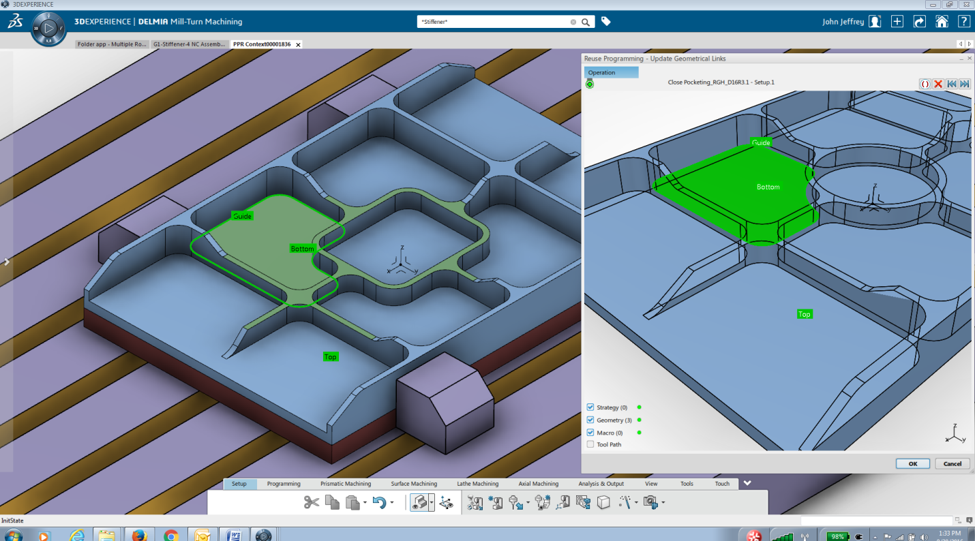The width and height of the screenshot is (975, 541).
Task: Open the 3DEXPERIENCE compass
Action: pos(47,29)
